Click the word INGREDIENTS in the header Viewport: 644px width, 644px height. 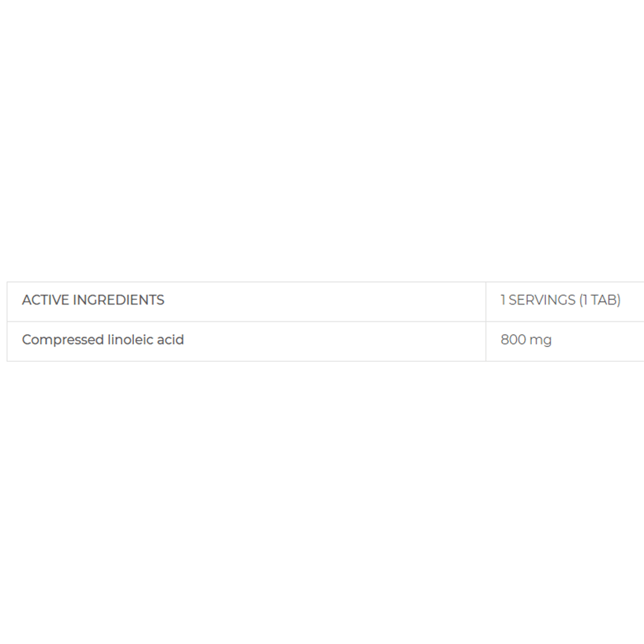coord(118,300)
